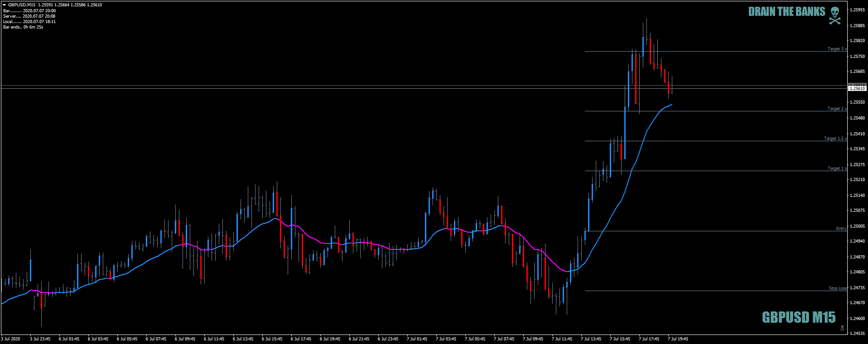
Task: Click price scale value 1.25005
Action: tap(857, 226)
